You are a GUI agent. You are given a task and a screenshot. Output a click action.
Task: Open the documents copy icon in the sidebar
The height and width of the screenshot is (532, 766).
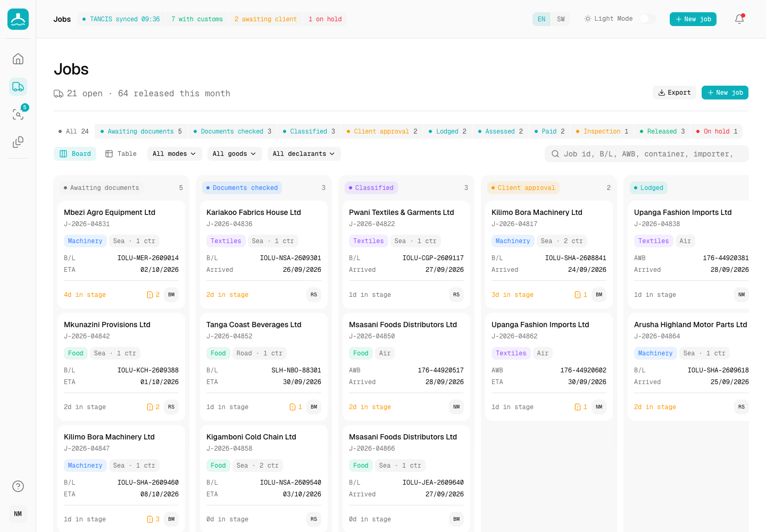pos(18,142)
